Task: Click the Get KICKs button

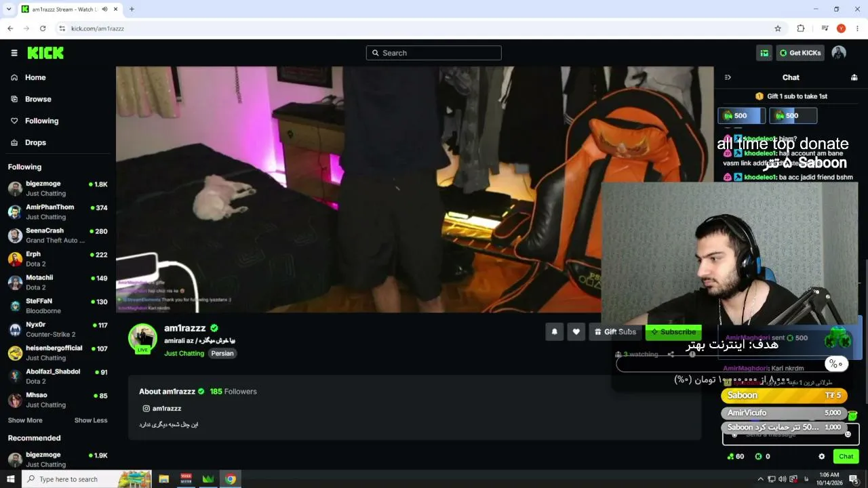Action: pos(800,53)
